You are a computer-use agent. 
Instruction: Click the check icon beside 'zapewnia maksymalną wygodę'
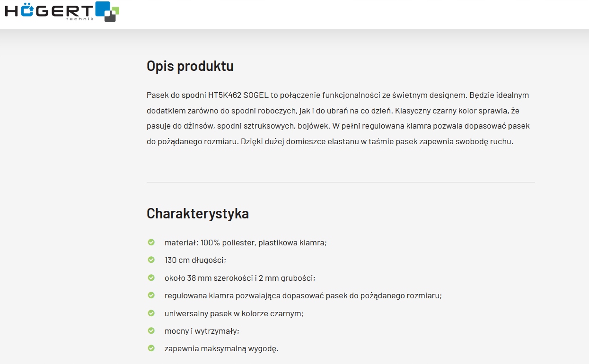click(x=151, y=348)
